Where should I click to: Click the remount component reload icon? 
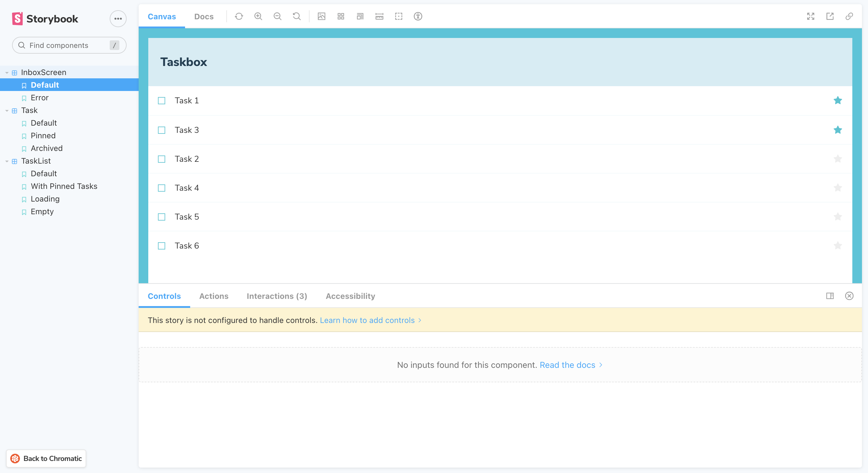[x=239, y=16]
